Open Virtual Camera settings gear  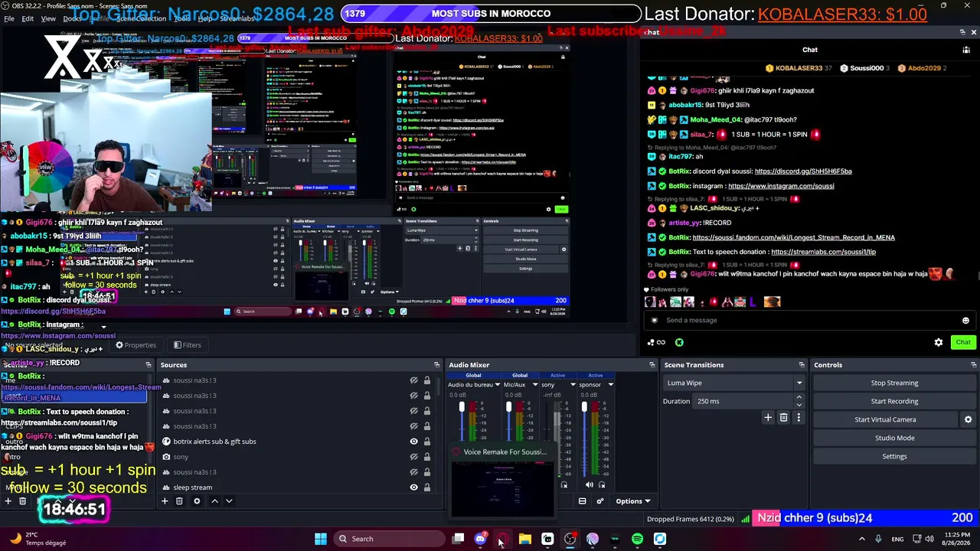coord(968,419)
